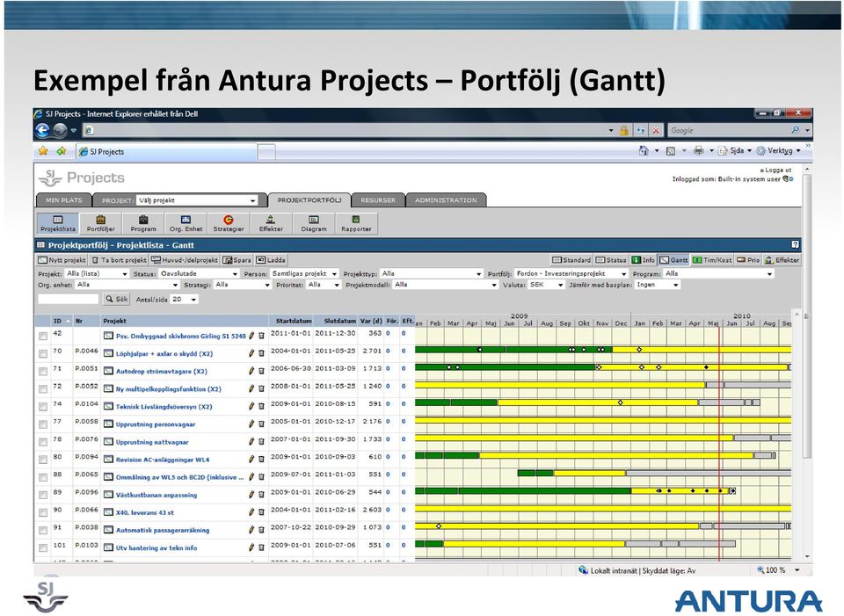Check the box for project ID 74

(x=43, y=407)
